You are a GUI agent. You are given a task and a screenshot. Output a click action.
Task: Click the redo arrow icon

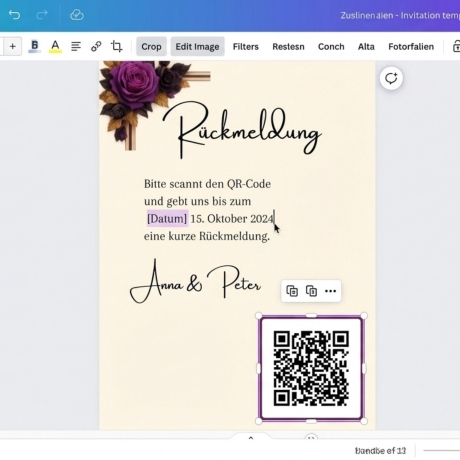42,15
